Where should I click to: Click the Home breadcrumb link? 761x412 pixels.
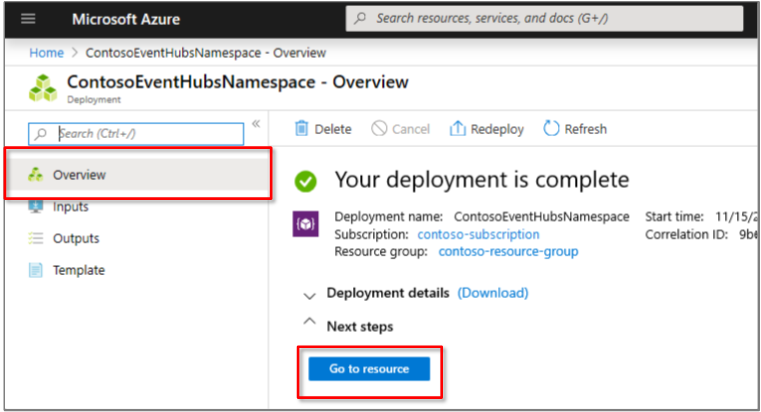coord(46,52)
